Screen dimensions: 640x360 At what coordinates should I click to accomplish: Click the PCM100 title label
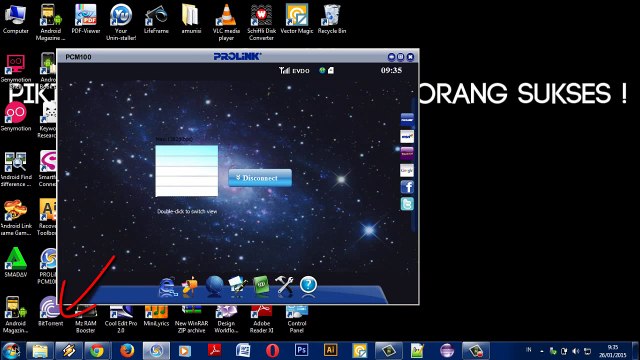78,57
